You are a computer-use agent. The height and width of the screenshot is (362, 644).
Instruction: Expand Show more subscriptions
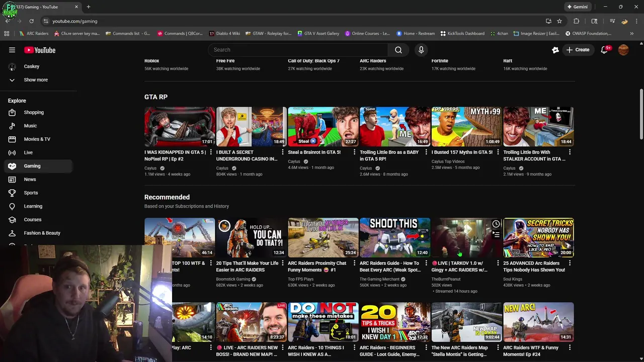tap(36, 80)
